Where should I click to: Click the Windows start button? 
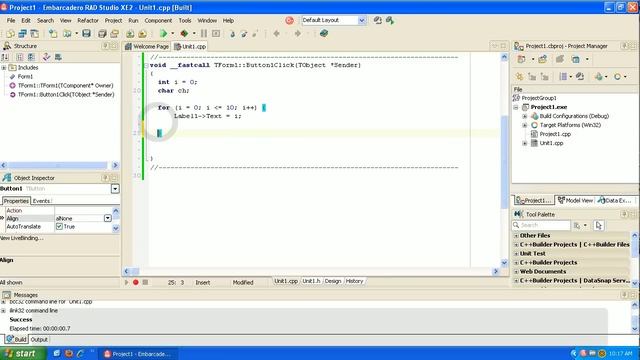pos(22,353)
